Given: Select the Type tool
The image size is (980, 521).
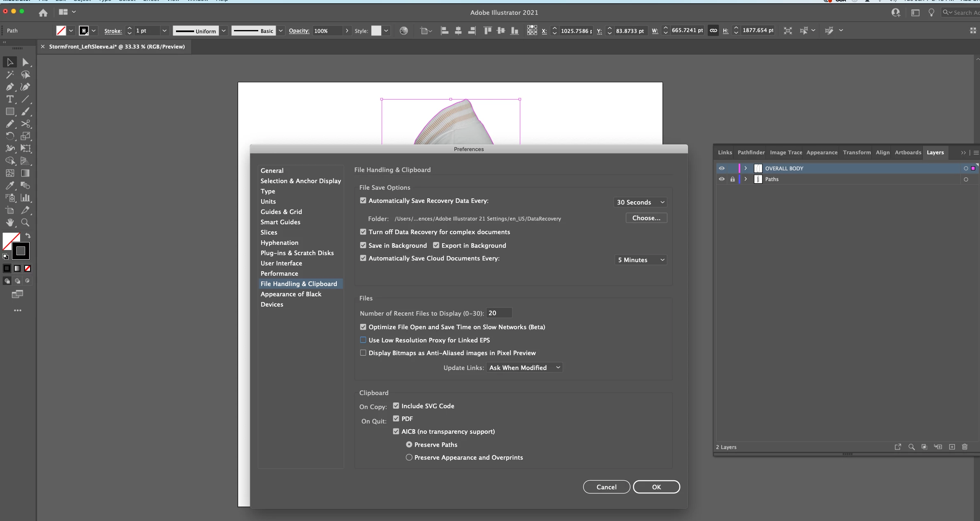Looking at the screenshot, I should [10, 99].
